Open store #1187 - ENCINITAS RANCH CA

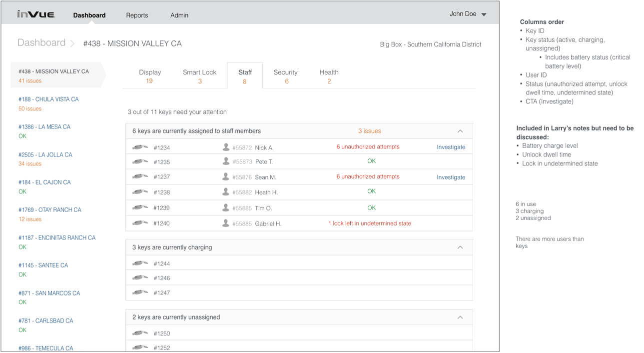click(x=57, y=238)
